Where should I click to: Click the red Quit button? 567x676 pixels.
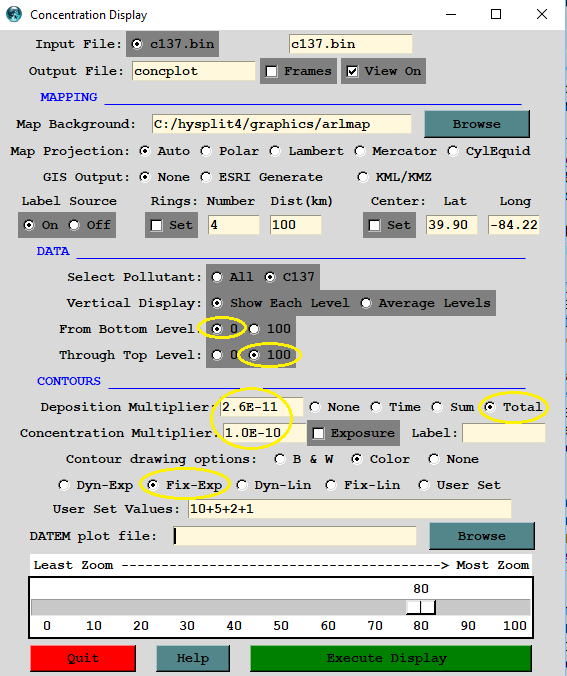pyautogui.click(x=83, y=658)
